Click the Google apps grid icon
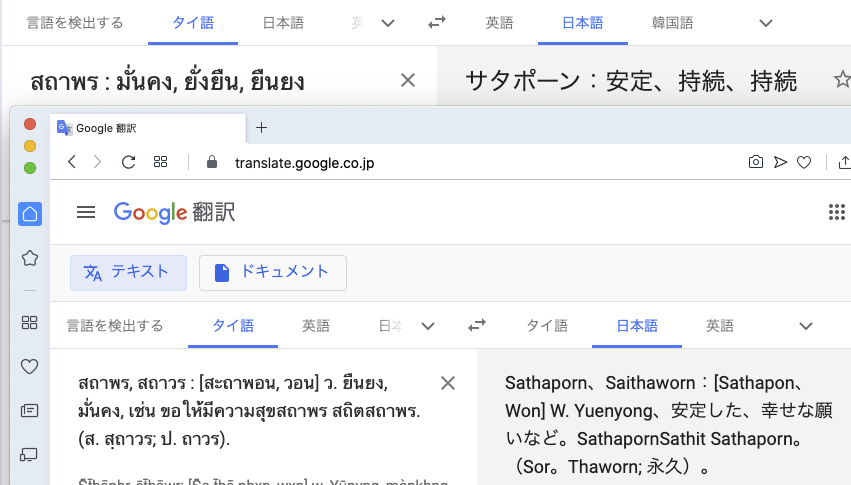The width and height of the screenshot is (851, 485). click(x=837, y=212)
